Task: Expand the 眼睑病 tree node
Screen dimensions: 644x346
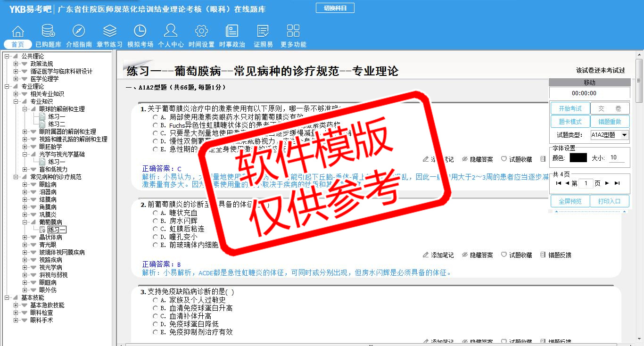Action: 25,184
